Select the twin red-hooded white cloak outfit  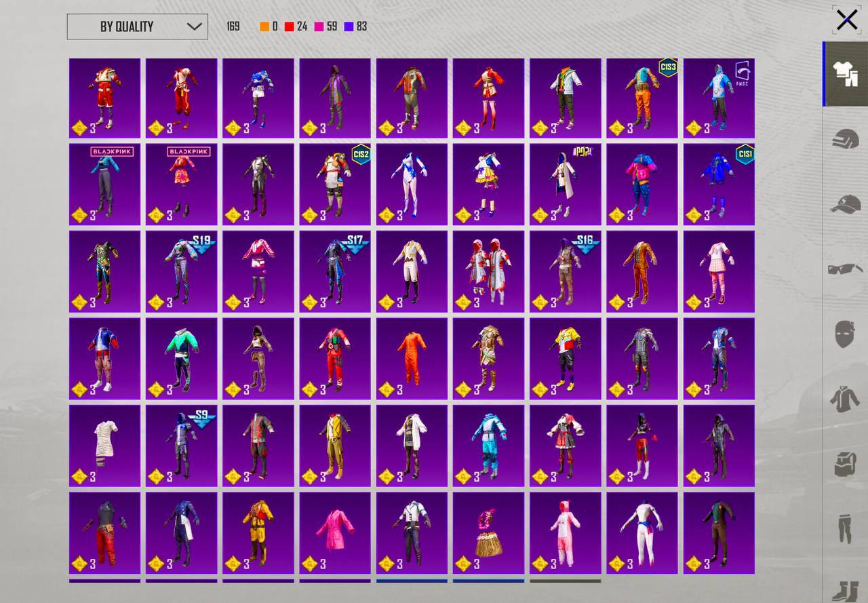pyautogui.click(x=489, y=271)
